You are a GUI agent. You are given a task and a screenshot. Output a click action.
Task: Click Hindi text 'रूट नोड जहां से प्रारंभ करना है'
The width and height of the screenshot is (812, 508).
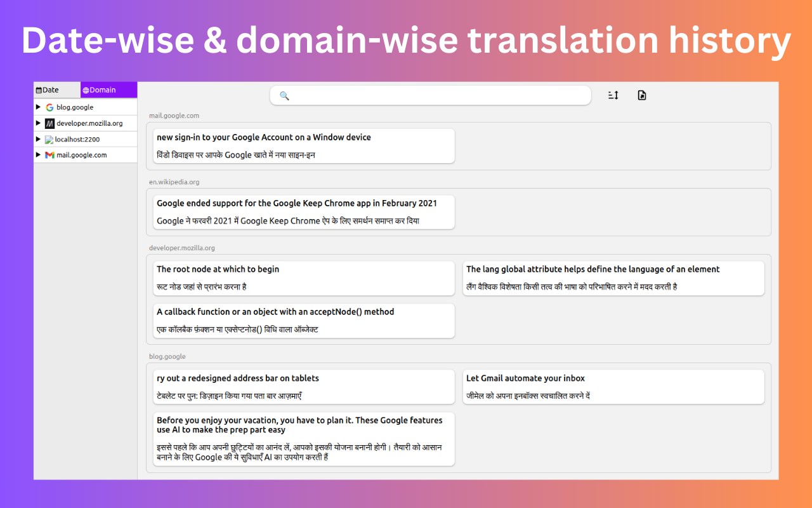point(202,286)
